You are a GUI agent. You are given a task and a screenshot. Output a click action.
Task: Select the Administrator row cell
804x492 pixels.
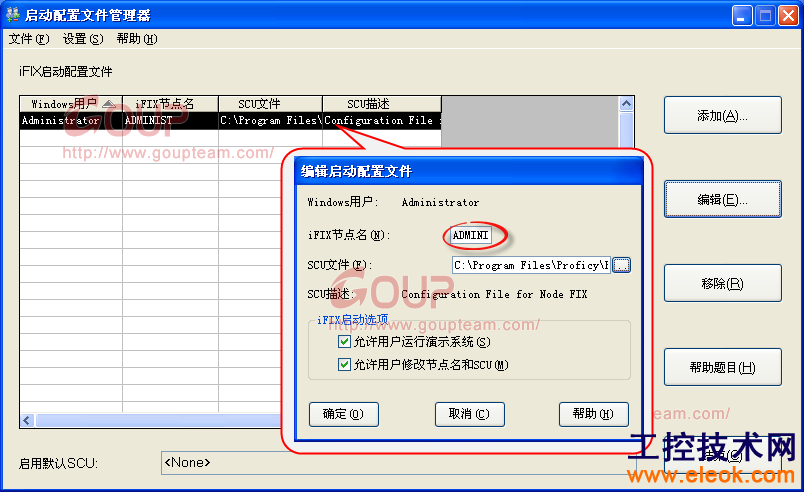pos(71,121)
